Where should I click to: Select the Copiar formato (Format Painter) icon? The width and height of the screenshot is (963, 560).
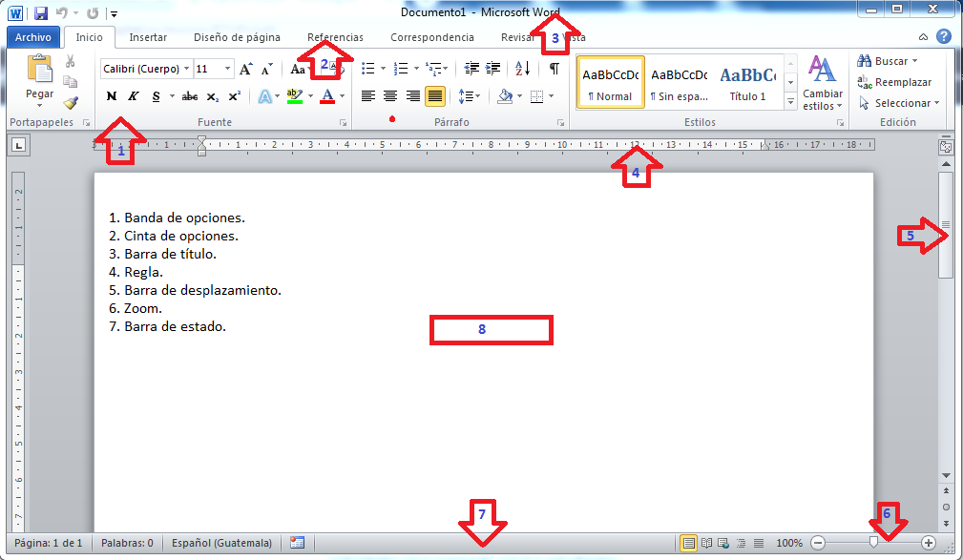[x=71, y=103]
